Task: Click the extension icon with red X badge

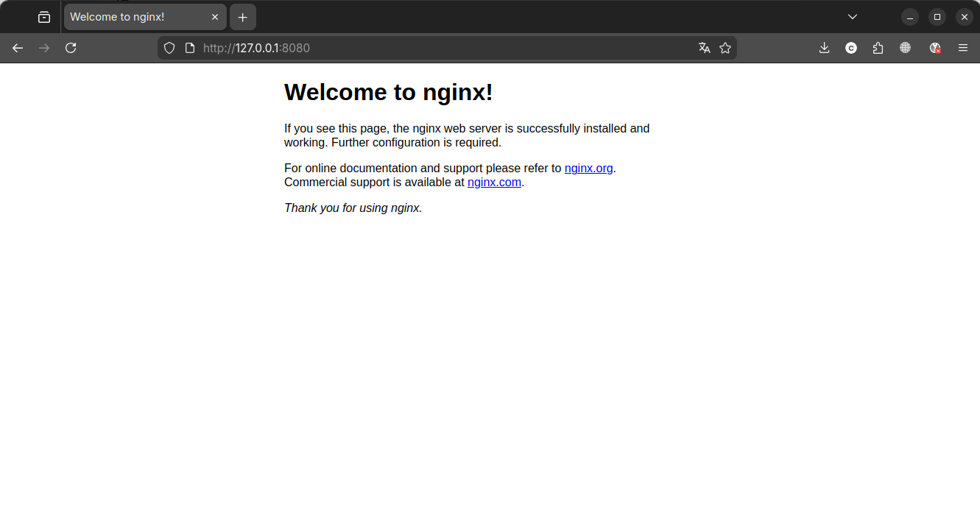Action: [x=934, y=48]
